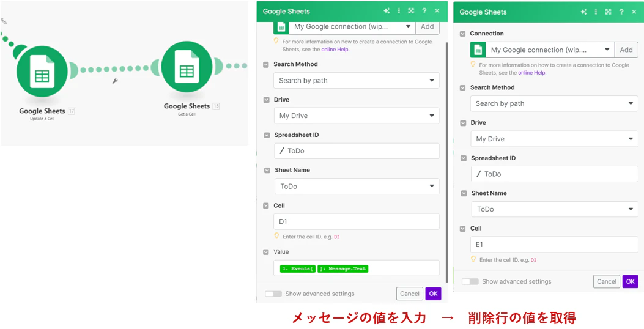Collapse Search Method field in left dialog
Screen dimensions: 644x329
265,64
